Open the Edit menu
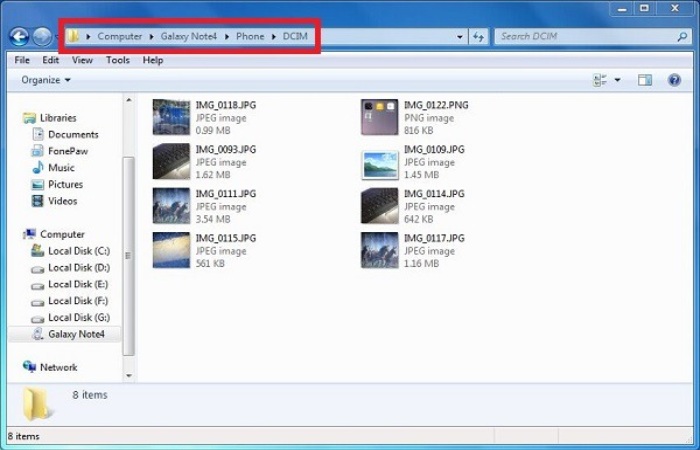 [50, 60]
